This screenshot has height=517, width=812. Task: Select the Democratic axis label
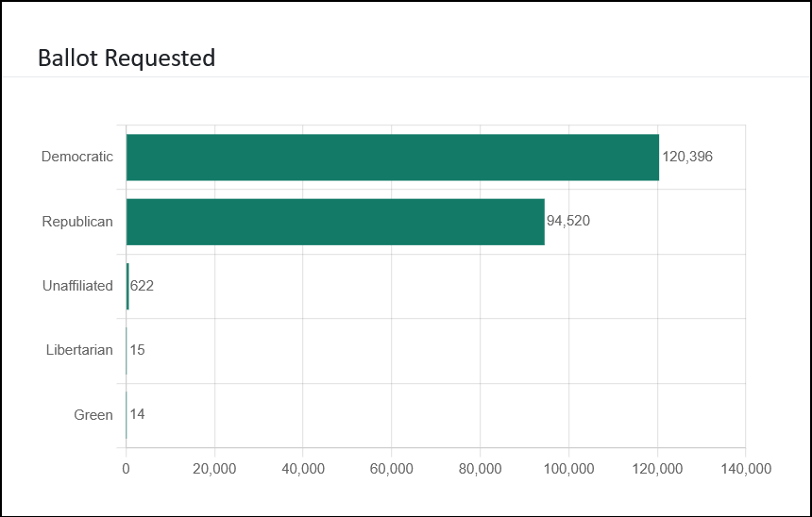tap(77, 157)
